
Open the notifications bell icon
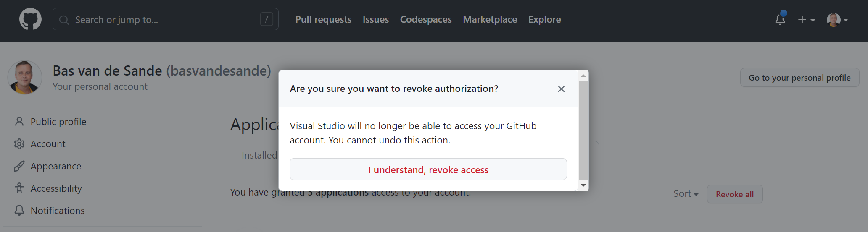click(780, 19)
